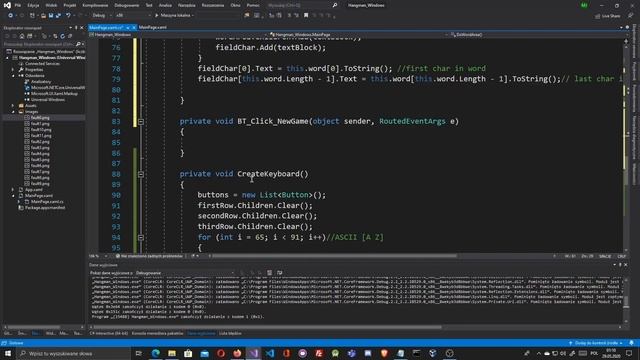640x360 pixels.
Task: Open the Debug configuration dropdown
Action: (102, 16)
